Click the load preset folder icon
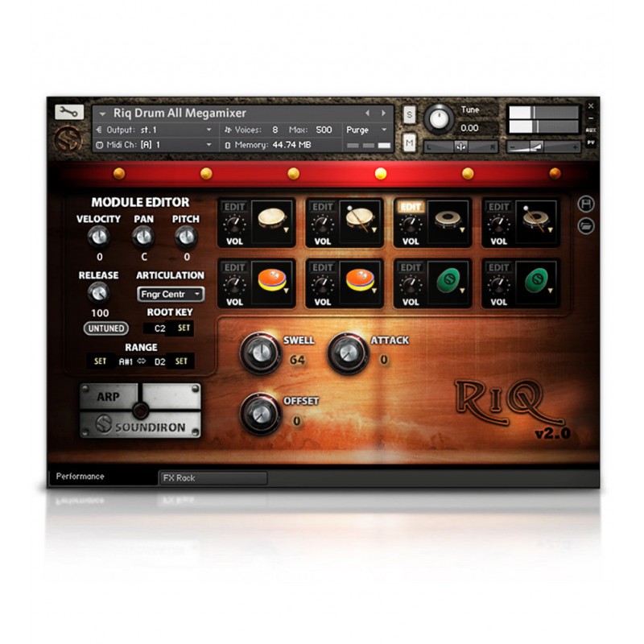The width and height of the screenshot is (644, 644). 585,225
